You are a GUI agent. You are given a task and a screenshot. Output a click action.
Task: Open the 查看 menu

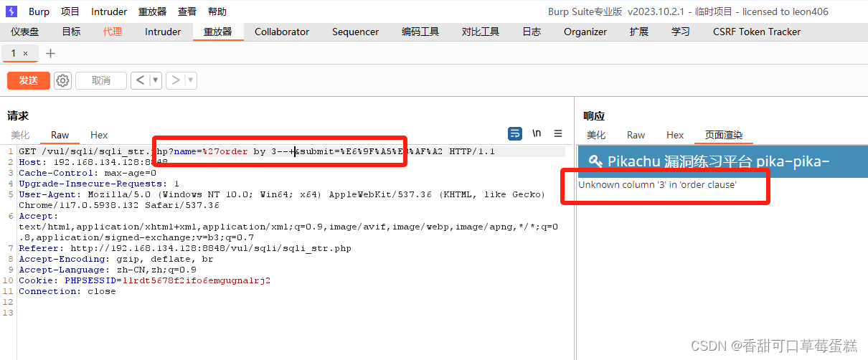coord(187,11)
